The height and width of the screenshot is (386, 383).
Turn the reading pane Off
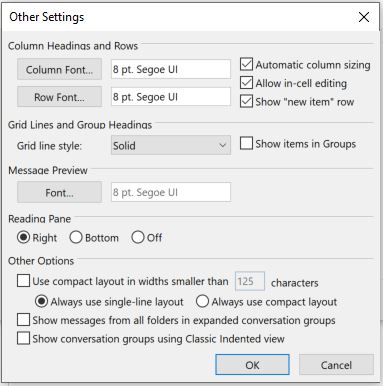pos(138,238)
